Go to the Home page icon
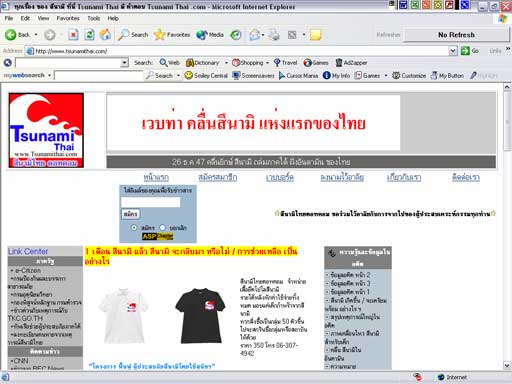This screenshot has width=512, height=384. click(105, 35)
